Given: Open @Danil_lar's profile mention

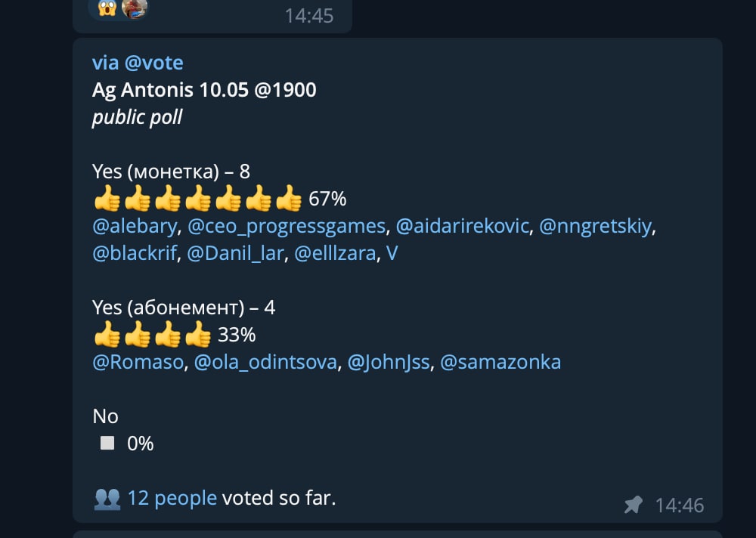Looking at the screenshot, I should pos(235,254).
